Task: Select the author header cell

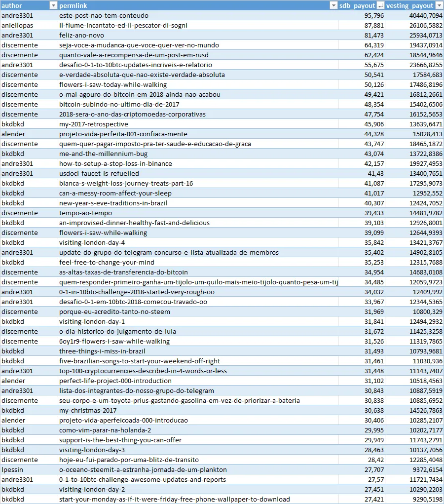Action: 29,5
